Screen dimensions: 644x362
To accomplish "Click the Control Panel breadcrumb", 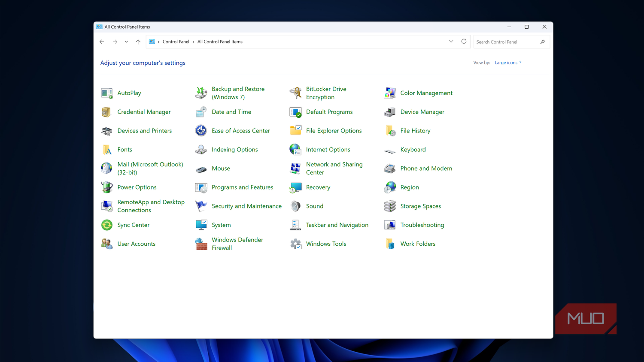I will (x=176, y=42).
